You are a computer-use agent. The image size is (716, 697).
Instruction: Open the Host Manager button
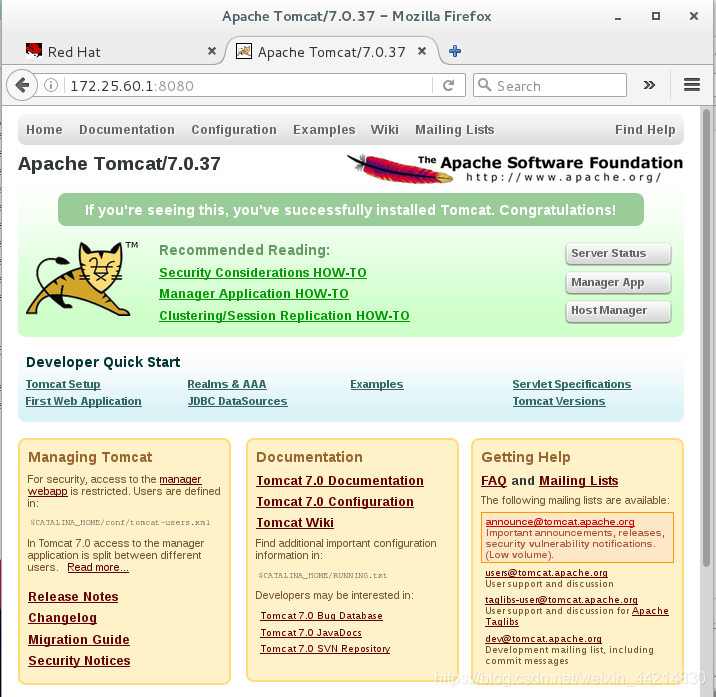pyautogui.click(x=618, y=311)
